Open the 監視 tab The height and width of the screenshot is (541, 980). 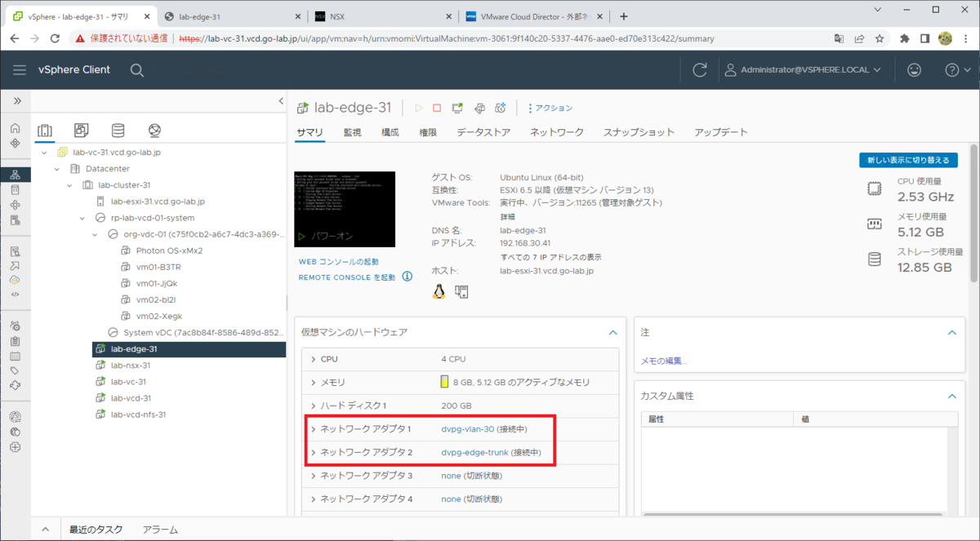click(x=352, y=132)
